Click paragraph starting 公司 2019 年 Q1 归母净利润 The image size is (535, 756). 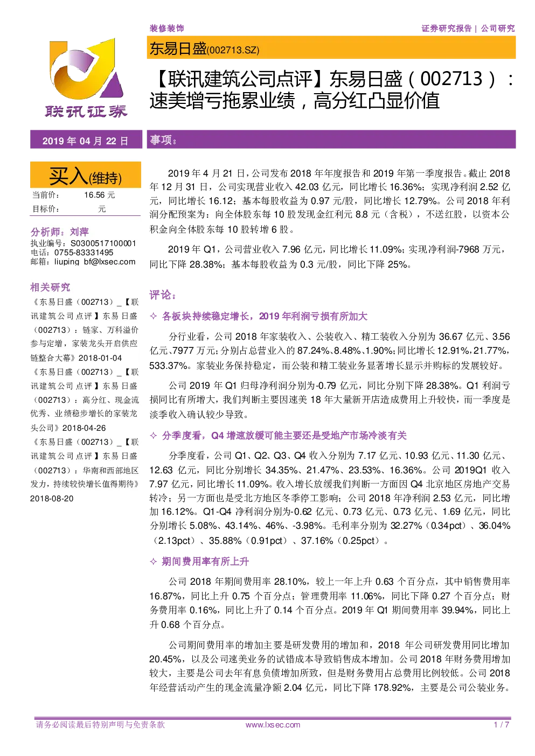[330, 400]
